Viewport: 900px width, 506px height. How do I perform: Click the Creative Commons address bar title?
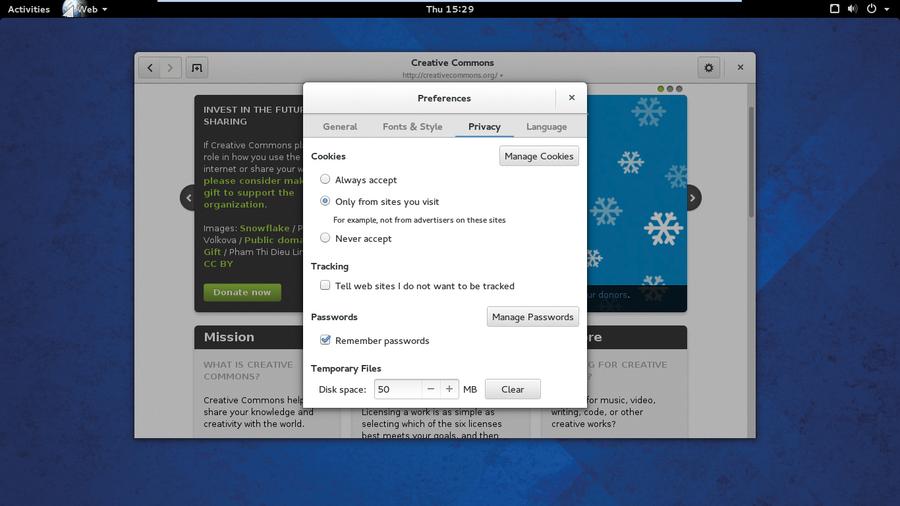click(x=452, y=63)
